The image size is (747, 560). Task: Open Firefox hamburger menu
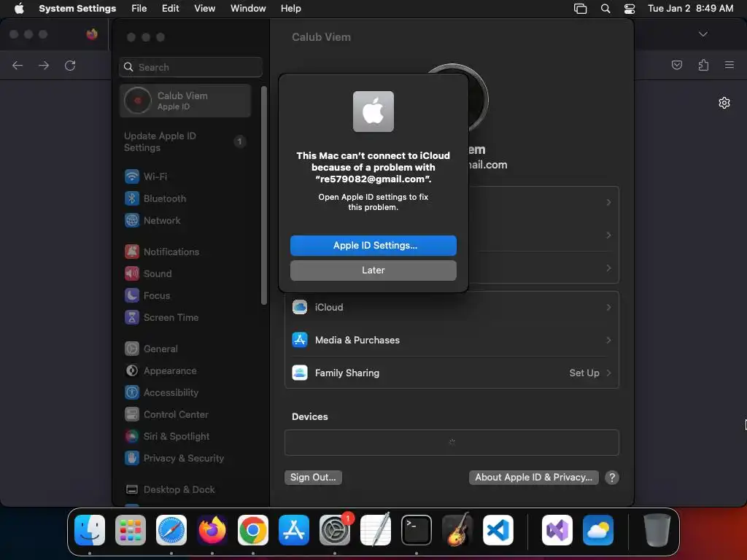tap(729, 65)
